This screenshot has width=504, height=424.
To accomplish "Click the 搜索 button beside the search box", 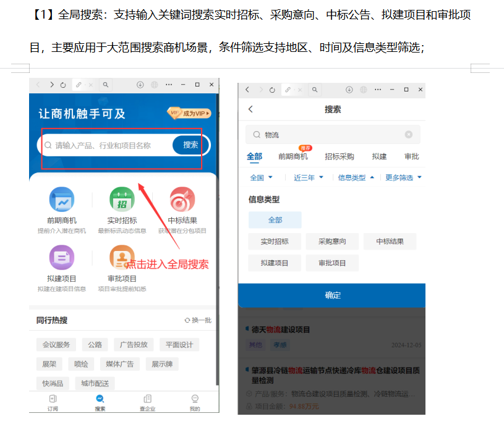I will (x=190, y=145).
